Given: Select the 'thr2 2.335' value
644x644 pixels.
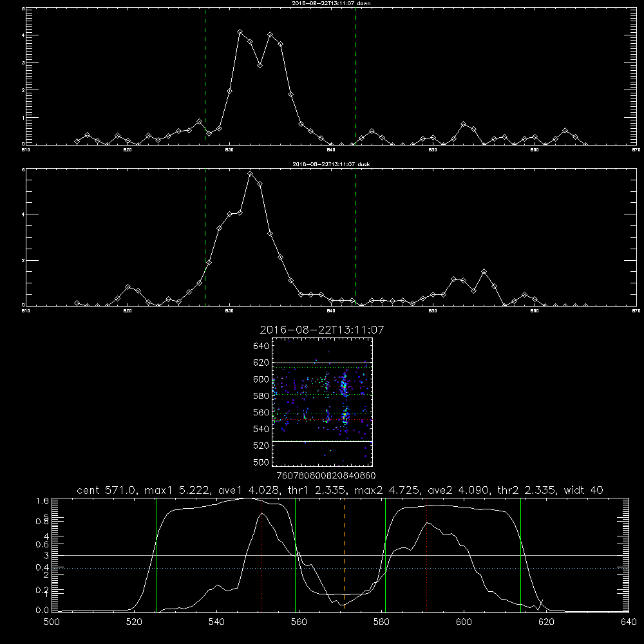Looking at the screenshot, I should point(527,490).
